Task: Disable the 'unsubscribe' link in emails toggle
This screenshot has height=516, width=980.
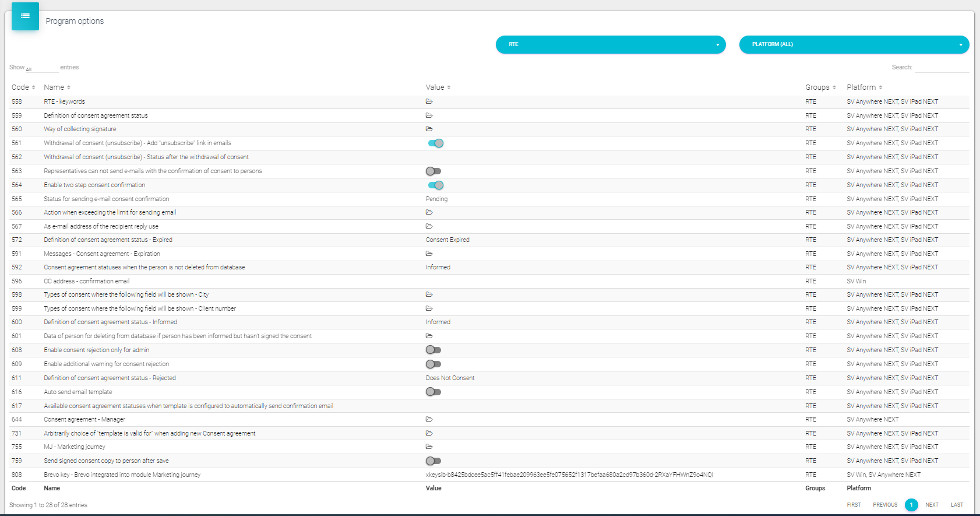Action: 435,143
